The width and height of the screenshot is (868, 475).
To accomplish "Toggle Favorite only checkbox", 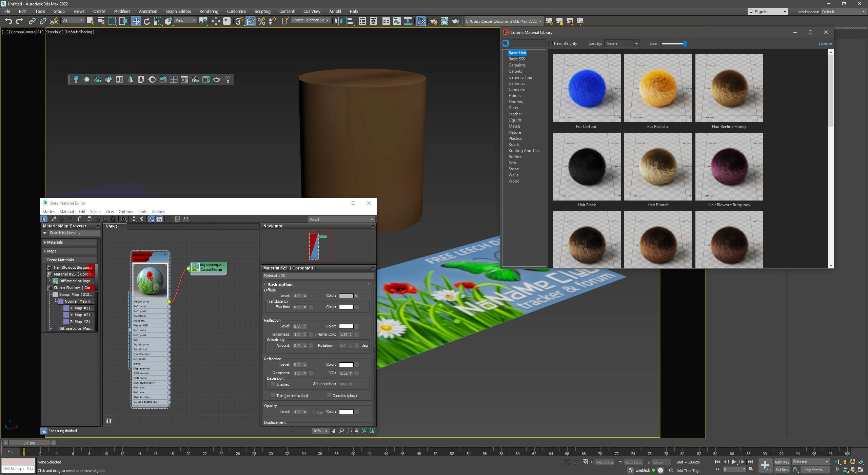I will point(550,43).
